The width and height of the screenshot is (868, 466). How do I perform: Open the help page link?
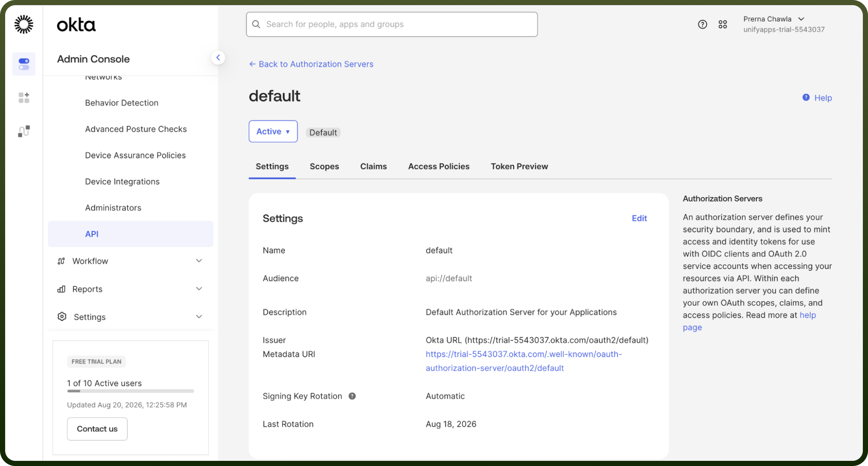(x=749, y=321)
